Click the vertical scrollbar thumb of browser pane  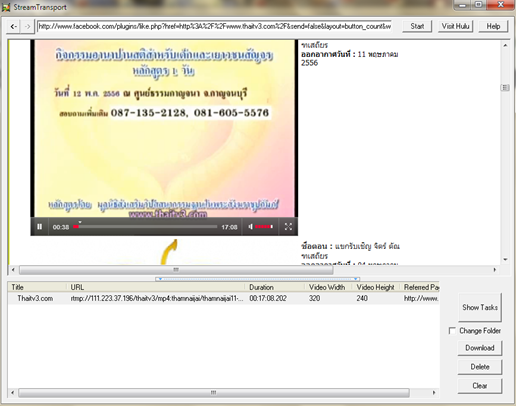point(505,88)
